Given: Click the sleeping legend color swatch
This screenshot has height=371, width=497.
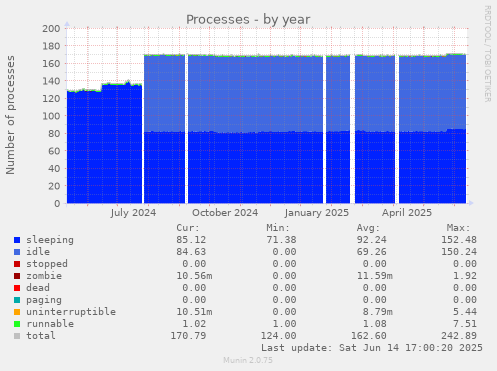Looking at the screenshot, I should point(17,240).
